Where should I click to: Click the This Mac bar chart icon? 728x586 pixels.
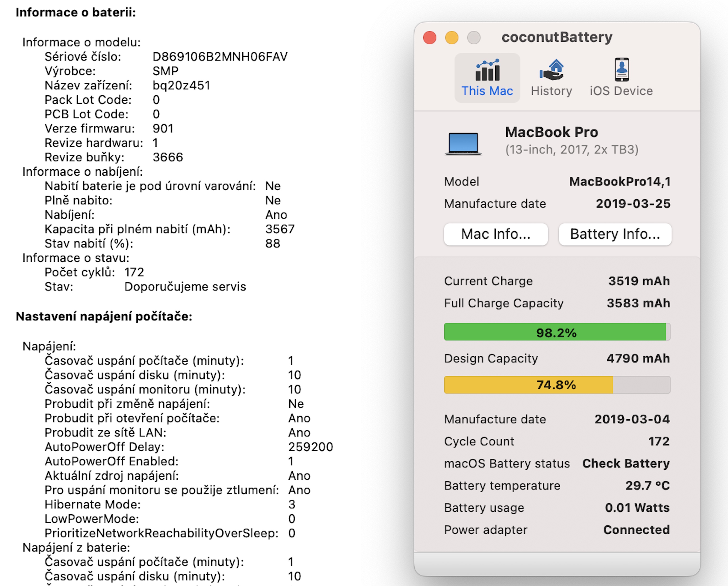pyautogui.click(x=487, y=70)
